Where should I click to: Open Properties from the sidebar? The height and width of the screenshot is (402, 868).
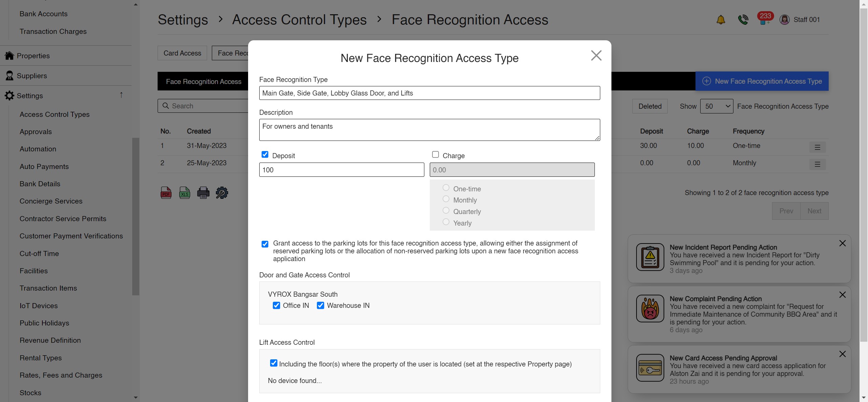tap(33, 56)
